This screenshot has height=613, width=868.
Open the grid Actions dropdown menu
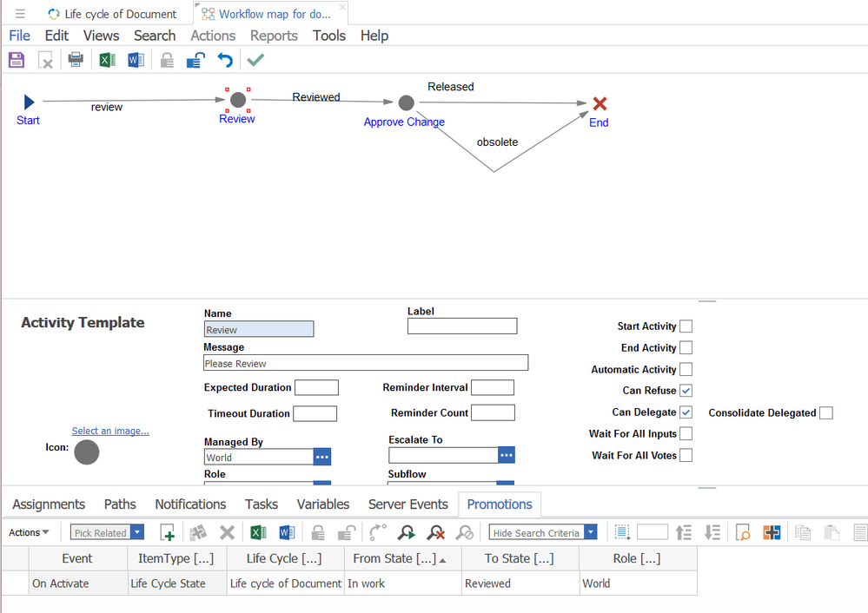pyautogui.click(x=29, y=533)
